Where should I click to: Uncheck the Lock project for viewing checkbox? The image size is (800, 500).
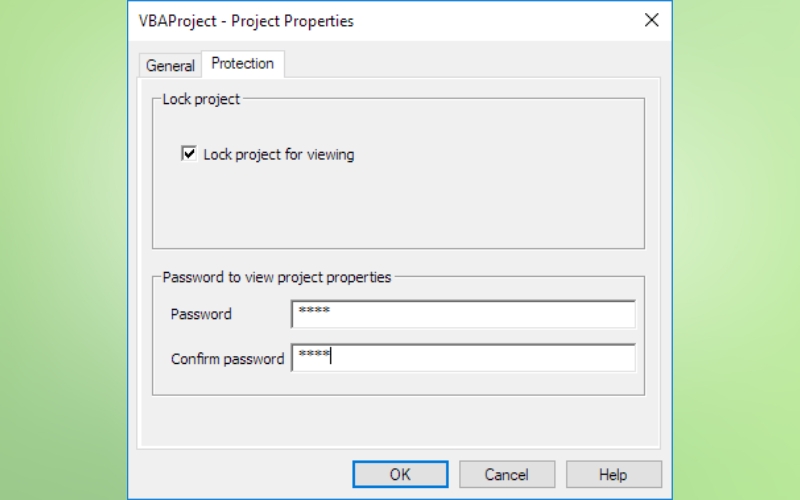(189, 154)
